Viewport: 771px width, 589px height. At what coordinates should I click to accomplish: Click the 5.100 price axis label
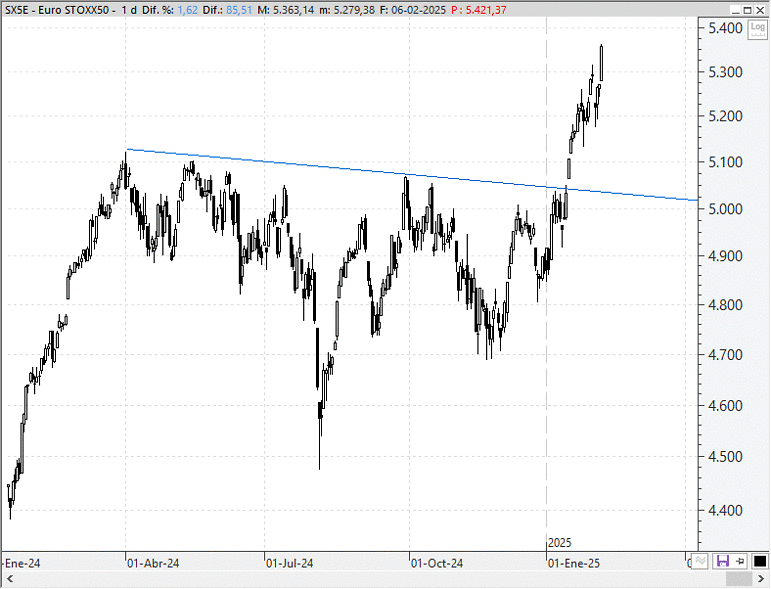(x=725, y=162)
